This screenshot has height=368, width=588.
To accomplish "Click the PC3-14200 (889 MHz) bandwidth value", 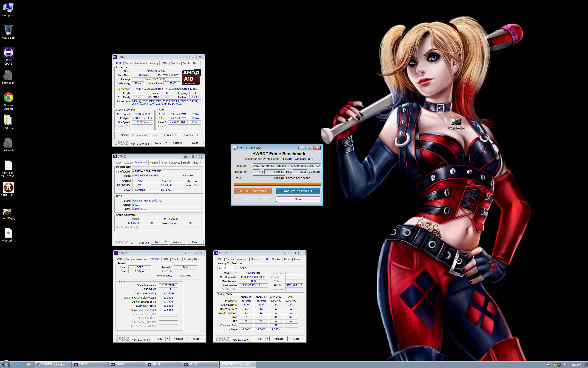I will pos(253,277).
